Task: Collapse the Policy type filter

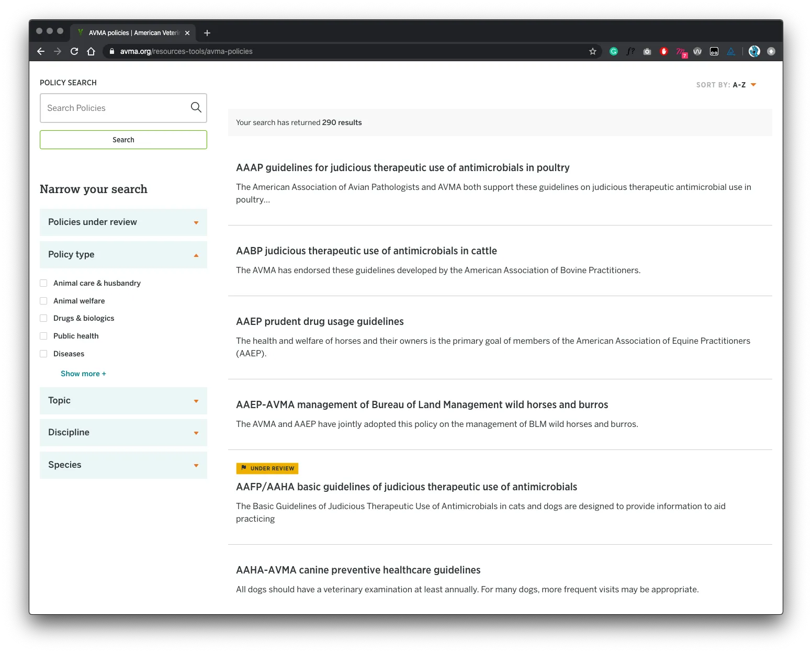Action: point(123,255)
